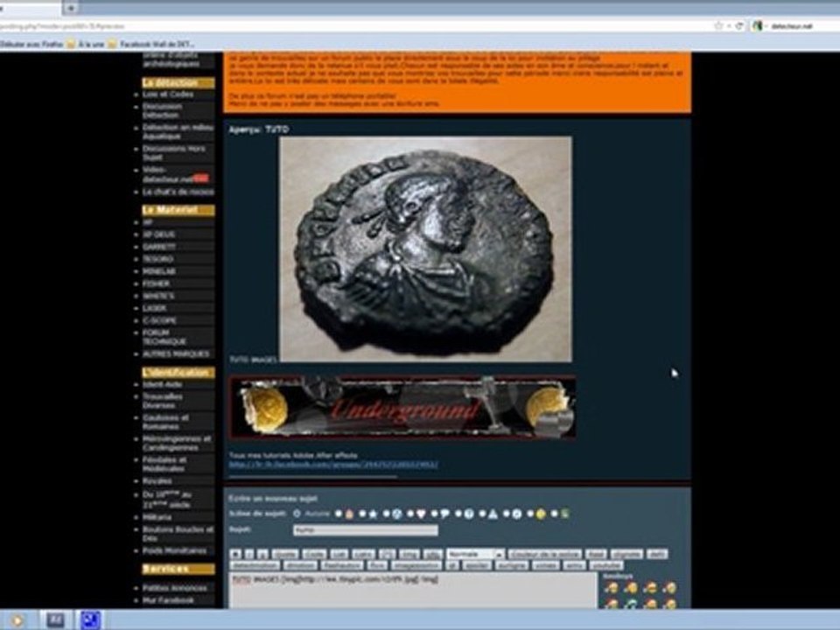
Task: Open the 'Video-detecteur.net' sidebar link
Action: click(x=168, y=174)
